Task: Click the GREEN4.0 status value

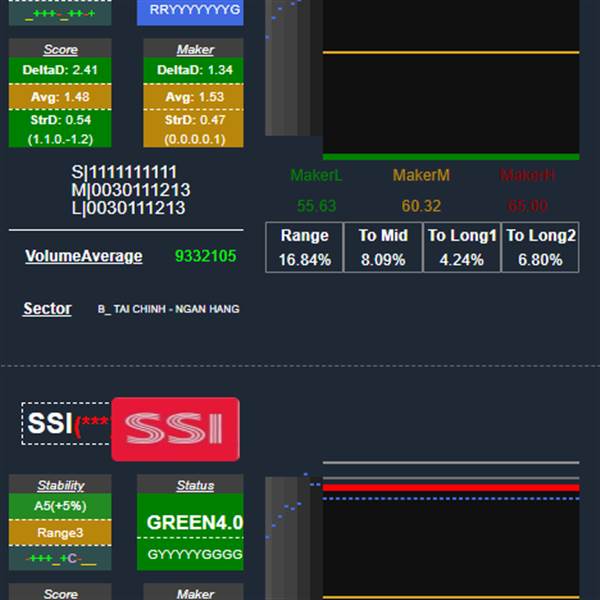Action: pyautogui.click(x=195, y=522)
